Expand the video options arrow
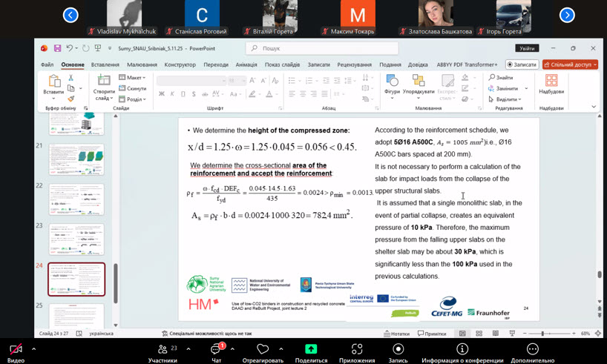This screenshot has width=607, height=364. point(33,348)
